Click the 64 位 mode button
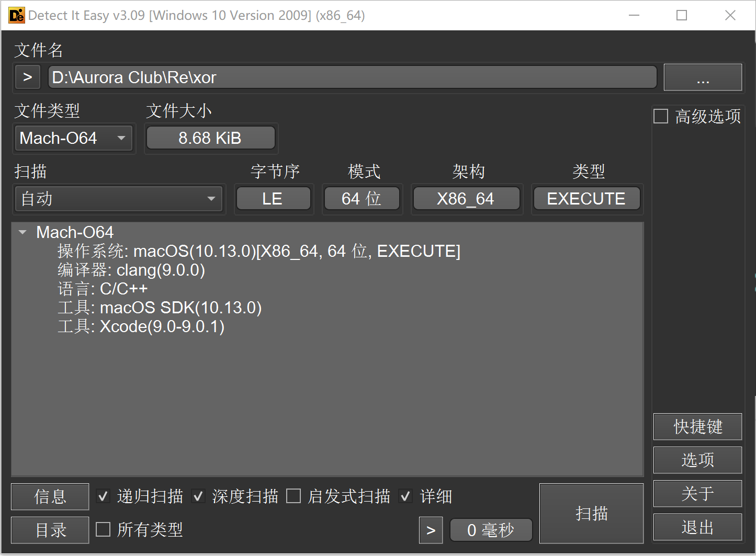 tap(362, 199)
